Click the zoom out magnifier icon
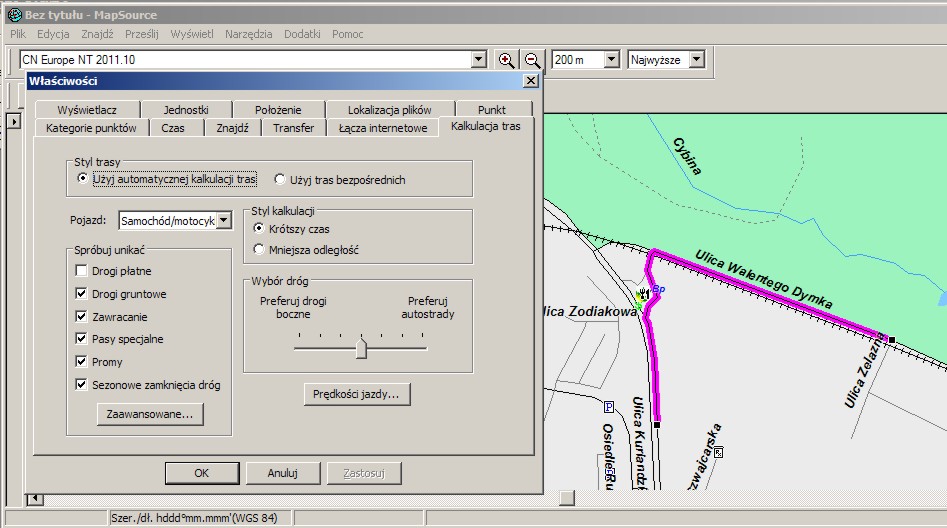The width and height of the screenshot is (947, 528). (x=533, y=60)
